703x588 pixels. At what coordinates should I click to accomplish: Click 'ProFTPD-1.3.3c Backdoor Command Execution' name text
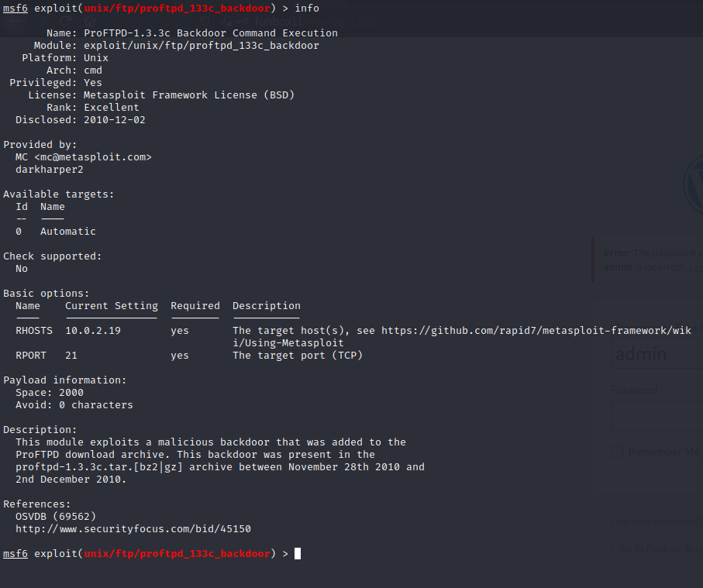[x=211, y=33]
